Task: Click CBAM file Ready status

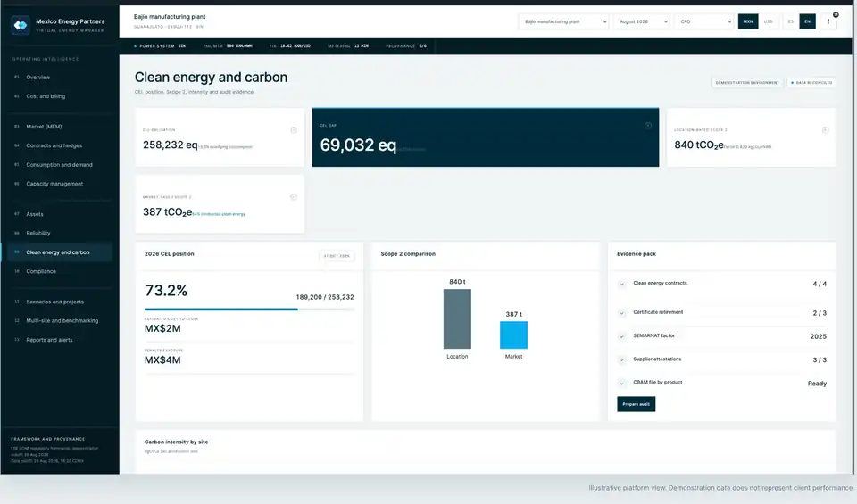Action: pos(817,384)
